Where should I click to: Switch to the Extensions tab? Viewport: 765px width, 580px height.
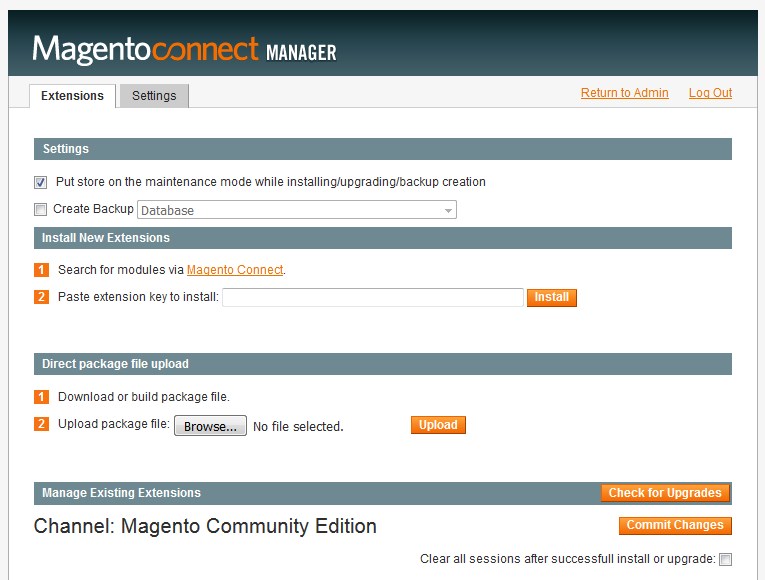coord(72,96)
